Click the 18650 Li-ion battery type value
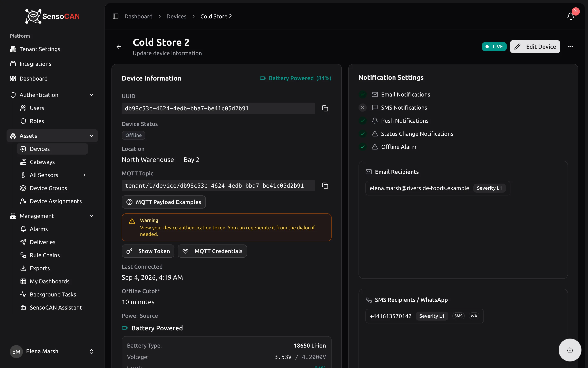Image resolution: width=588 pixels, height=368 pixels. pyautogui.click(x=310, y=346)
